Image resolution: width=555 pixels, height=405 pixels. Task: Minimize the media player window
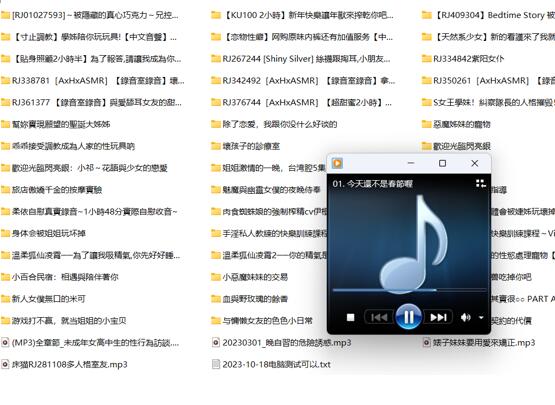(411, 163)
